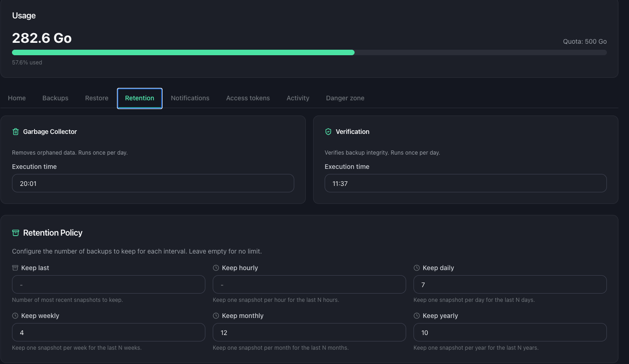Click the Garbage Collector 'Execution time' label
Image resolution: width=629 pixels, height=364 pixels.
[x=35, y=167]
